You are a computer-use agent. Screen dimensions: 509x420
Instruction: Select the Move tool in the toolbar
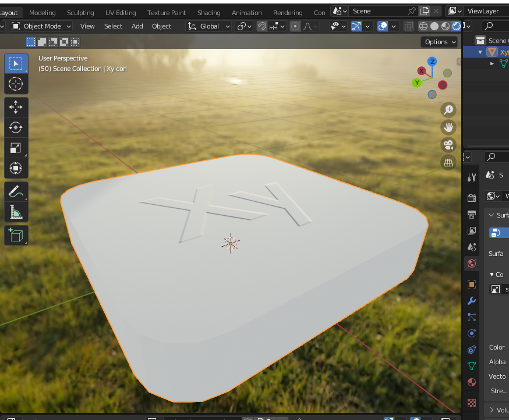click(16, 107)
